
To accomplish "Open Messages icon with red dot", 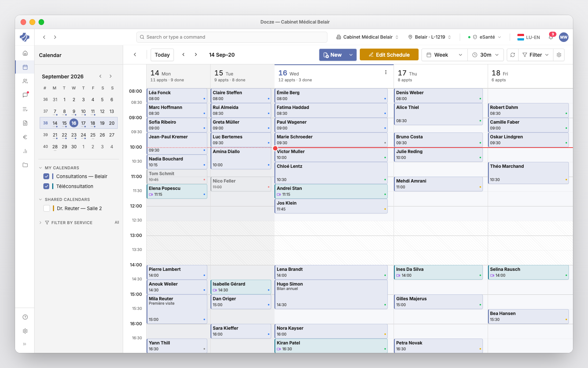I will coord(25,95).
